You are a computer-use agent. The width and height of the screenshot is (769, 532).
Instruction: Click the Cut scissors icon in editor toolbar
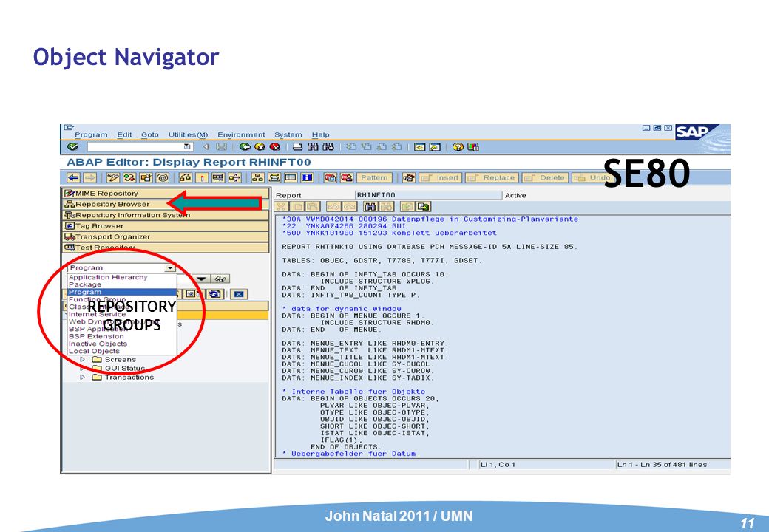pyautogui.click(x=281, y=207)
